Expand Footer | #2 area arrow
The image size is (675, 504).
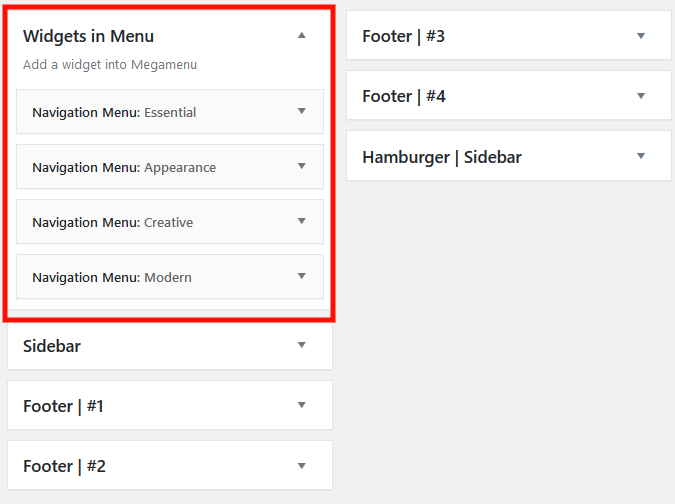coord(301,465)
